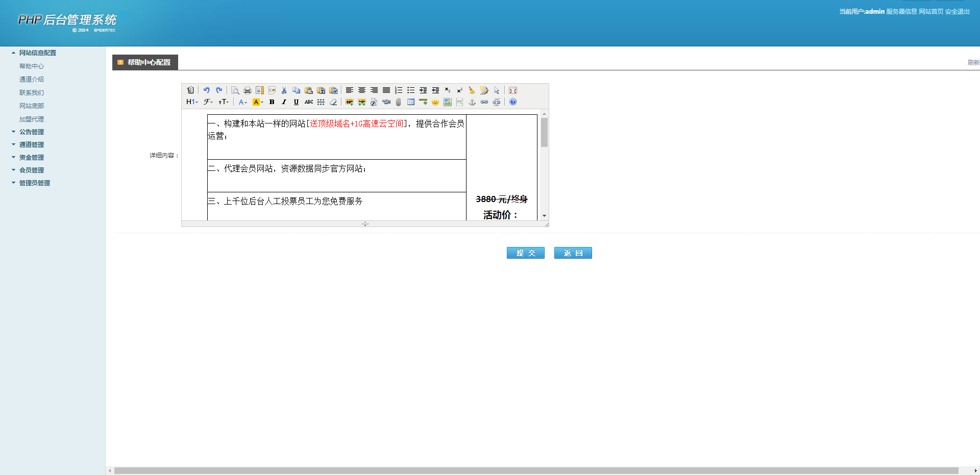Viewport: 980px width, 475px height.
Task: Insert a single image
Action: click(350, 102)
